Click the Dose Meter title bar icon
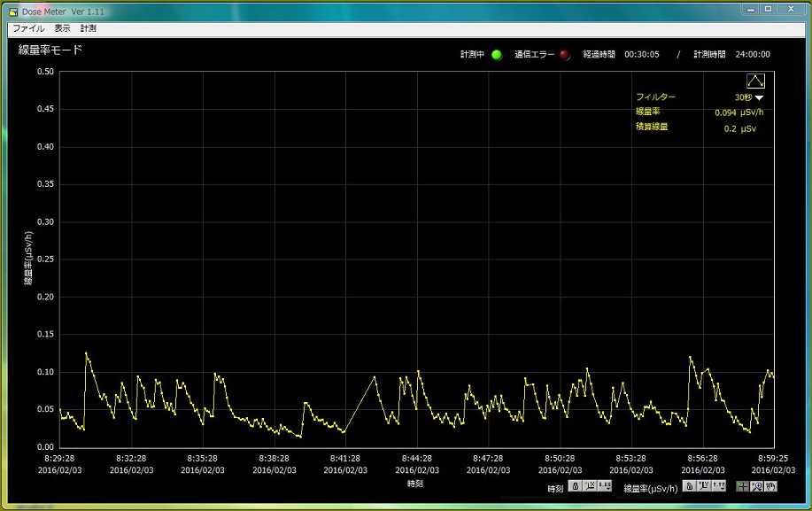 (x=14, y=10)
